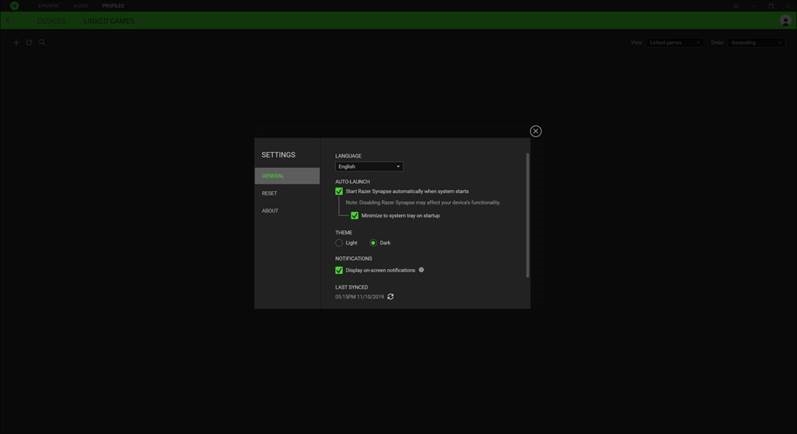The width and height of the screenshot is (797, 434).
Task: Click the Razer logo icon in title bar
Action: (x=15, y=6)
